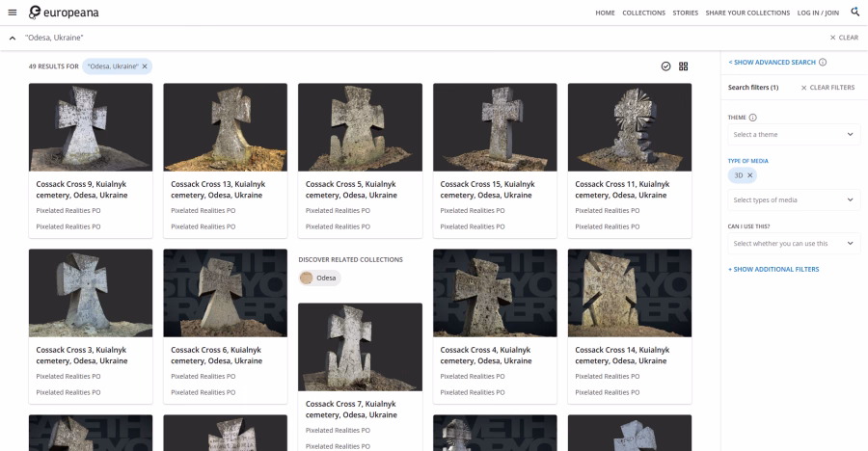Screen dimensions: 868x451
Task: Remove the 3D media type filter
Action: (x=750, y=175)
